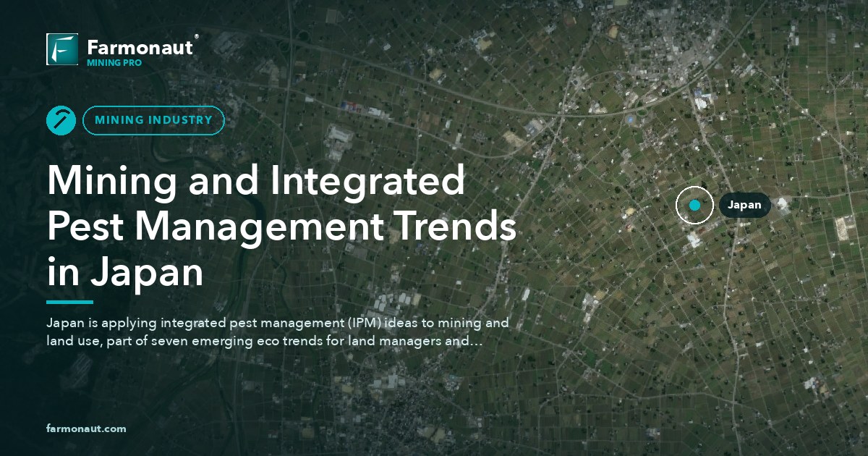Click the Farmonaut logo icon
Screen dimensions: 868x456
[x=62, y=49]
